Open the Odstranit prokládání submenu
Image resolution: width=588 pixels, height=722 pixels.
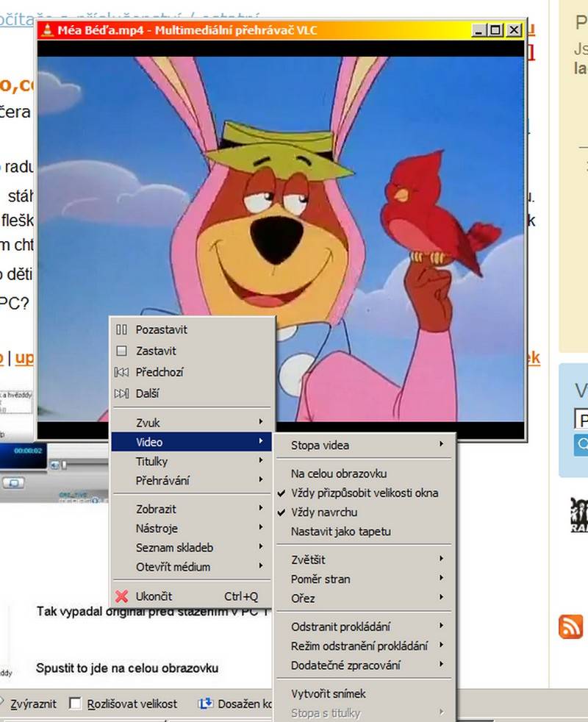pos(364,626)
